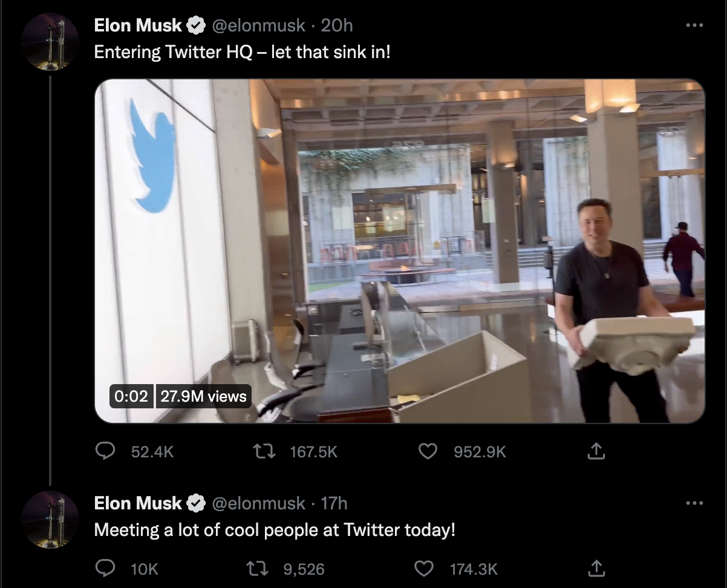Like the 'Meeting a lot of cool people' tweet

tap(424, 569)
